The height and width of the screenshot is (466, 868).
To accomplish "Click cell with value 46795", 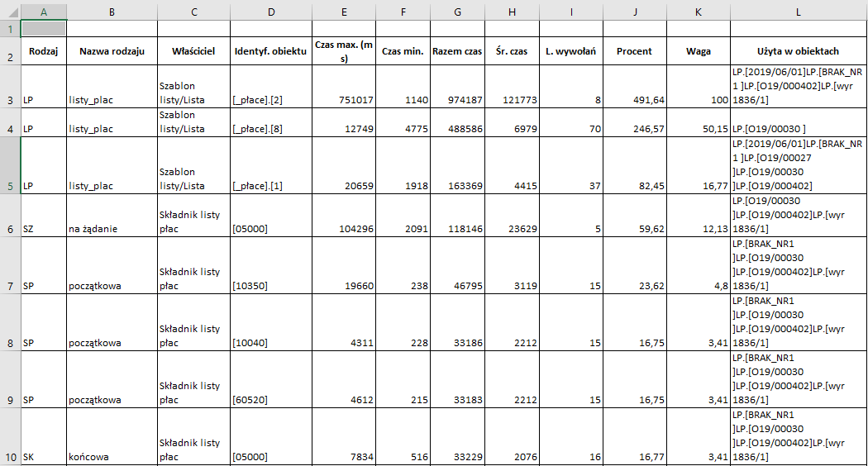I will (x=457, y=265).
